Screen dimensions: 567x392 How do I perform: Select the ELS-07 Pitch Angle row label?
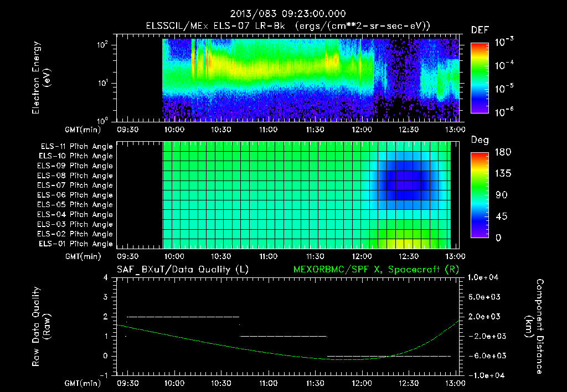click(75, 185)
